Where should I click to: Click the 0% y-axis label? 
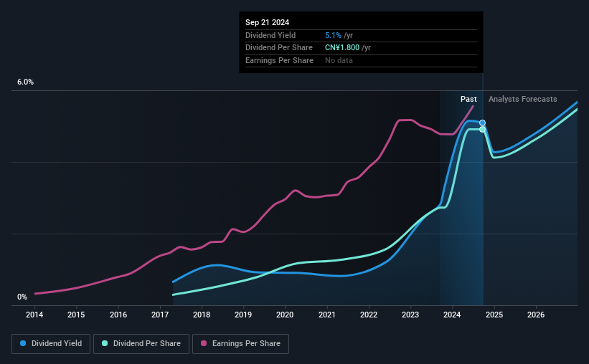pos(22,297)
